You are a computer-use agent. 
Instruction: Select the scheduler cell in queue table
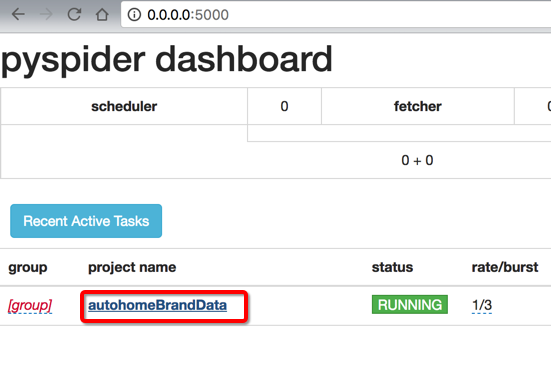click(124, 106)
